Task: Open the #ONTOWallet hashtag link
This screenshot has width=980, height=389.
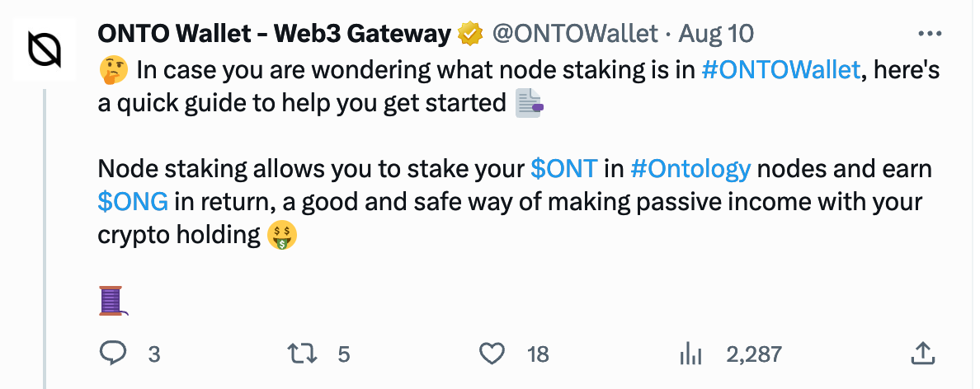Action: pos(780,70)
